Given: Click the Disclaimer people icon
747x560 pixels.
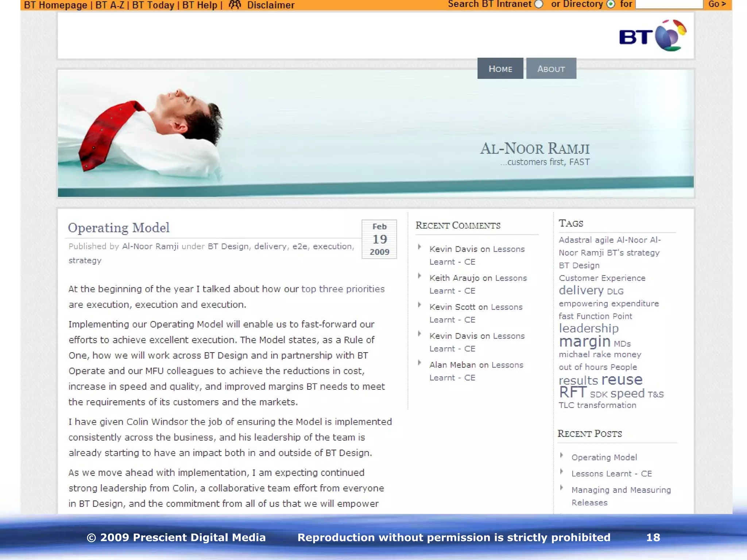Looking at the screenshot, I should click(x=235, y=5).
